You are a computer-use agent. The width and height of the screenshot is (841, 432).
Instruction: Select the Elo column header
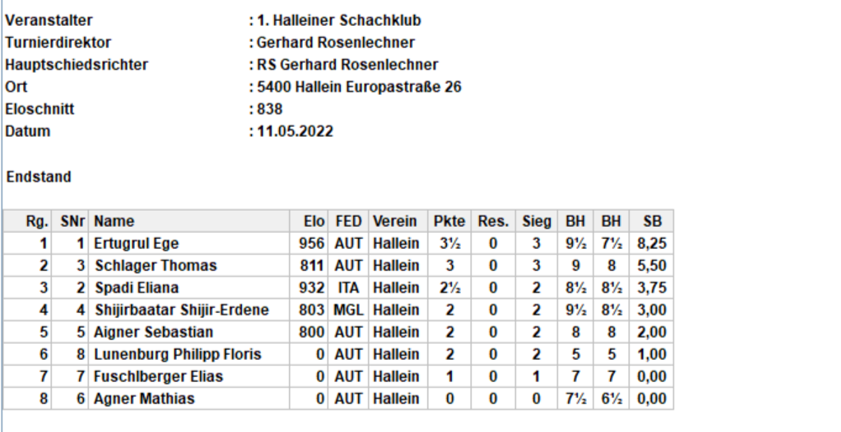tap(314, 221)
